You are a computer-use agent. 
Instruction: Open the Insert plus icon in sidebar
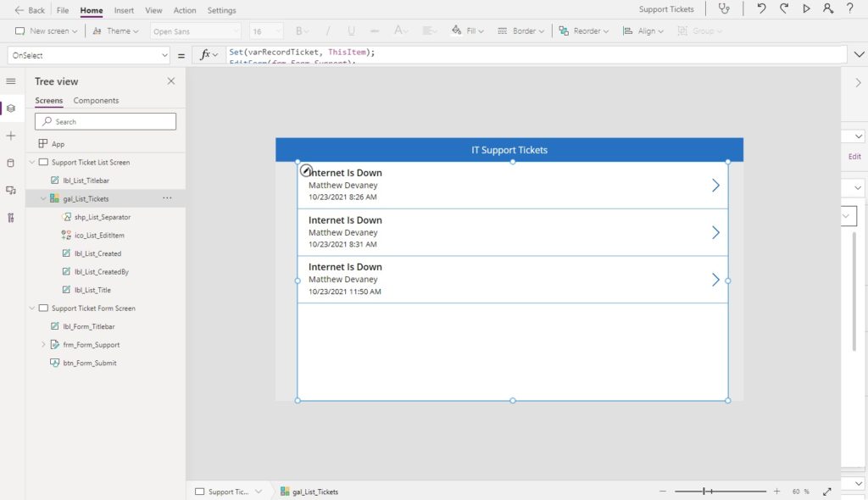(x=11, y=136)
